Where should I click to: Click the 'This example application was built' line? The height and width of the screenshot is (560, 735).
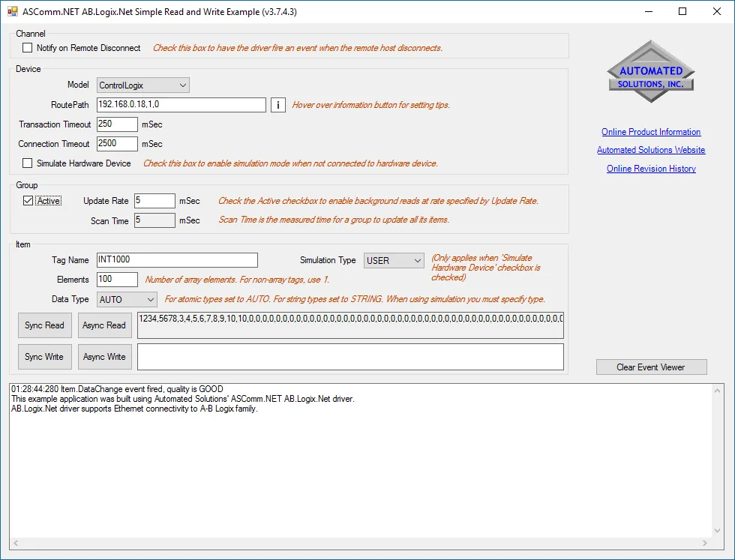click(x=183, y=399)
